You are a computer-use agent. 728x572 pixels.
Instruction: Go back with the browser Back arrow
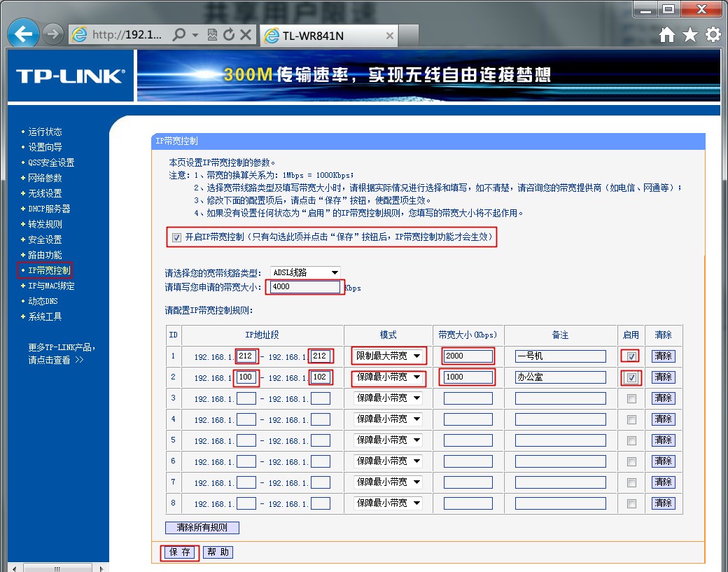[23, 34]
